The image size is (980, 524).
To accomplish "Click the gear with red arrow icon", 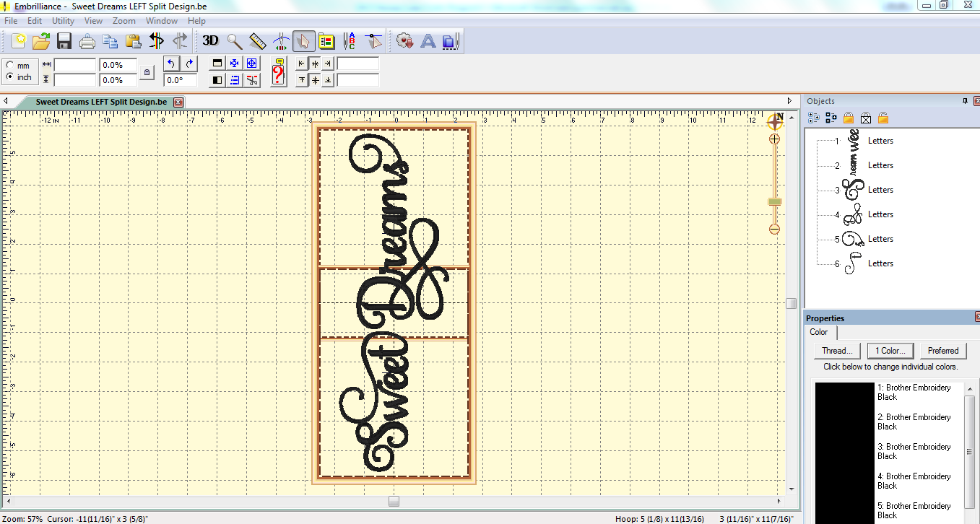I will tap(405, 41).
